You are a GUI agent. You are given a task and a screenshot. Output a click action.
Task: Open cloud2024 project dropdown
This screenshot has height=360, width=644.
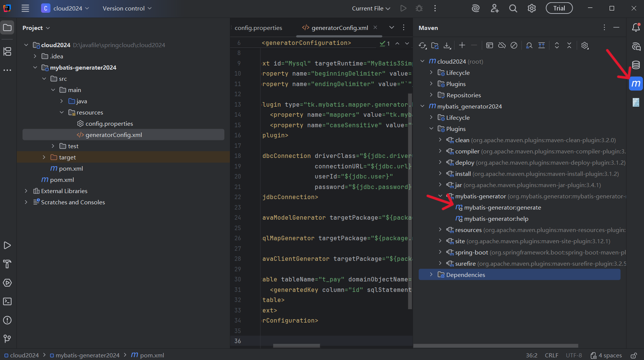(x=65, y=8)
